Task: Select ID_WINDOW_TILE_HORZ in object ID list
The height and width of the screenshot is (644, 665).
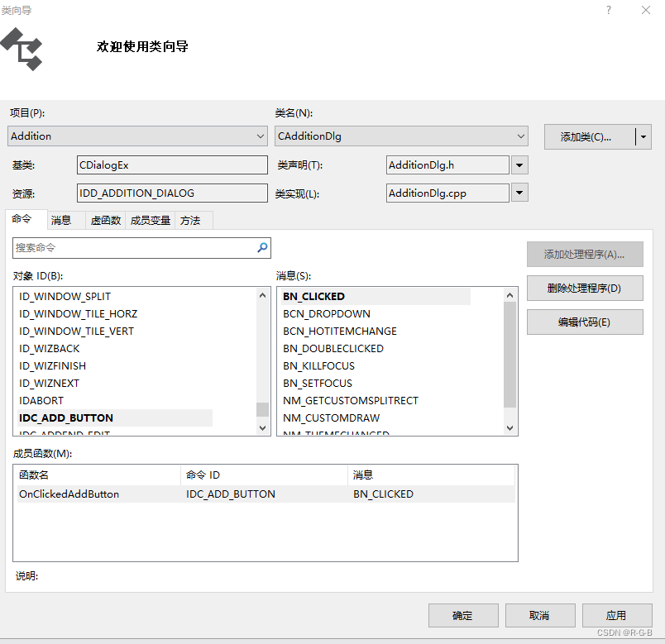Action: [78, 313]
